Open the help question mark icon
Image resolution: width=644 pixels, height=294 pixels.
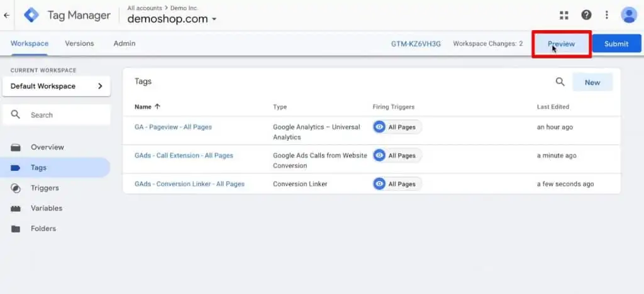586,15
